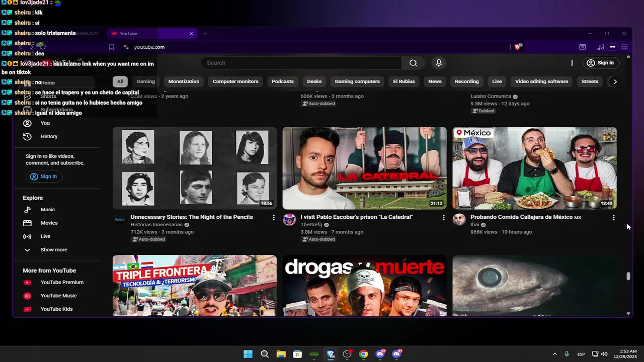Click TheGrefg channel avatar
644x362 pixels.
click(x=289, y=220)
